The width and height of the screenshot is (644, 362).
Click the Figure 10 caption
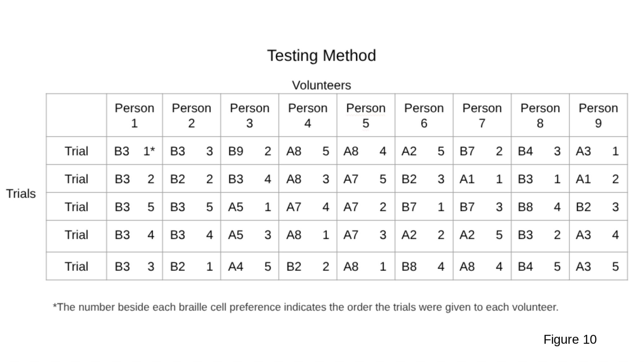point(570,339)
